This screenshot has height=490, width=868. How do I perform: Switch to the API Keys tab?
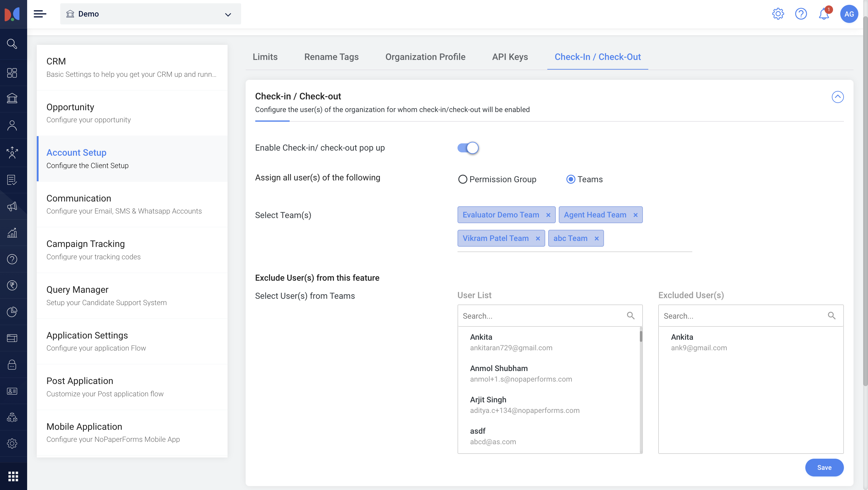(510, 57)
